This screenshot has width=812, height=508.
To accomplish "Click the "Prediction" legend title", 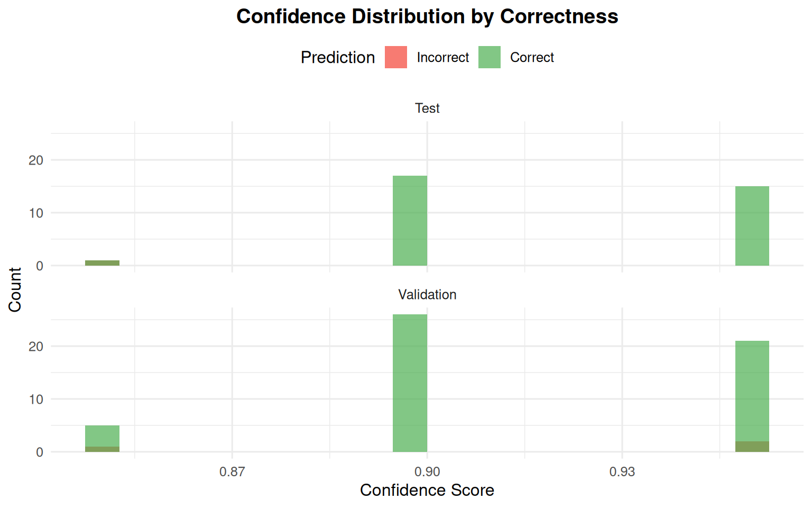I will coord(338,57).
